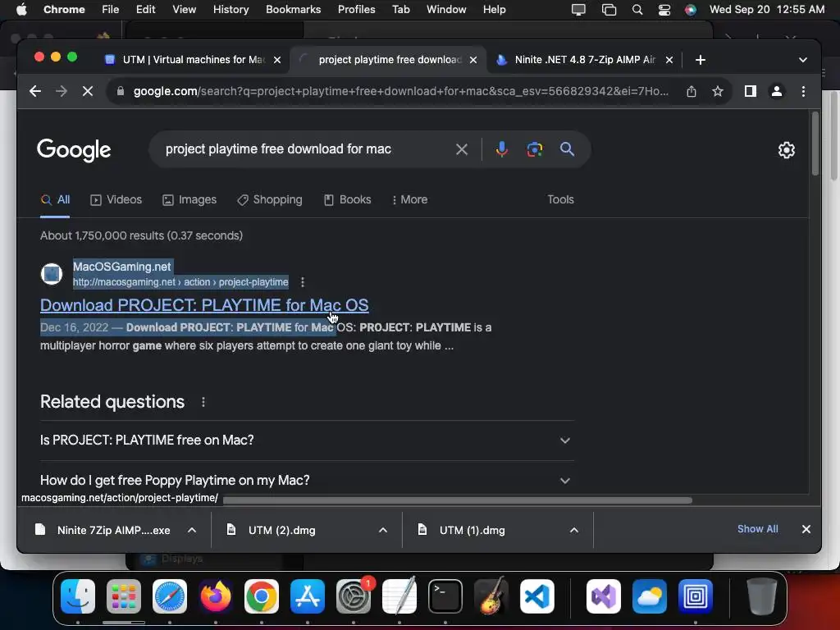The width and height of the screenshot is (840, 630).
Task: Open the View menu in menu bar
Action: point(185,10)
